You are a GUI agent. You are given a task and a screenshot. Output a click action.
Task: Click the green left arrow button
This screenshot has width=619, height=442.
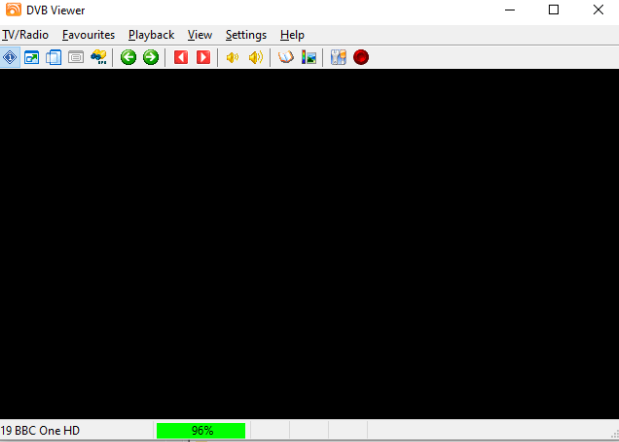click(x=128, y=57)
